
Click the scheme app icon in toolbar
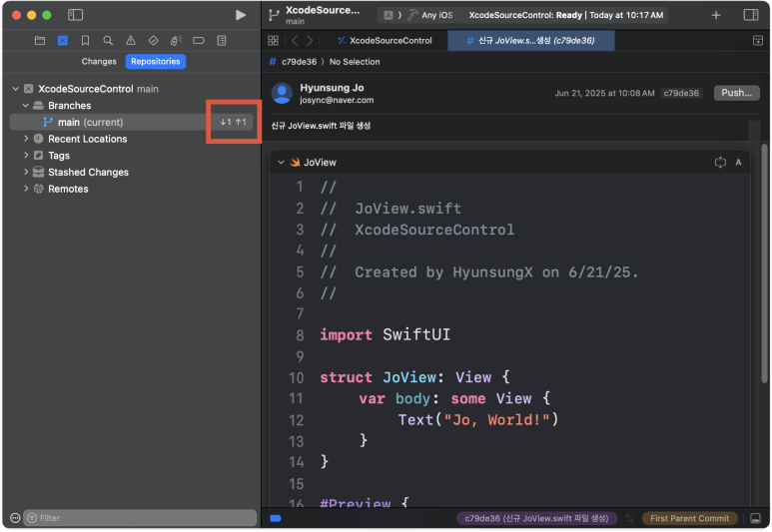click(388, 15)
